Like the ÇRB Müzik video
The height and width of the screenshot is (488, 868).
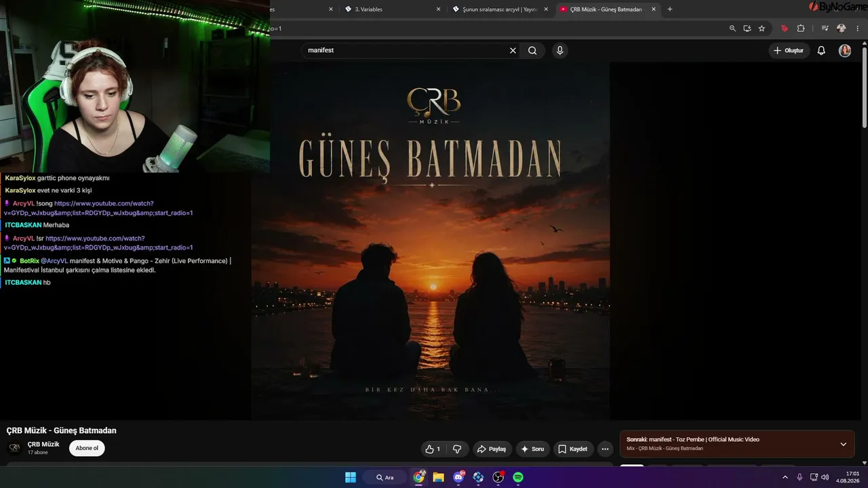[x=433, y=449]
